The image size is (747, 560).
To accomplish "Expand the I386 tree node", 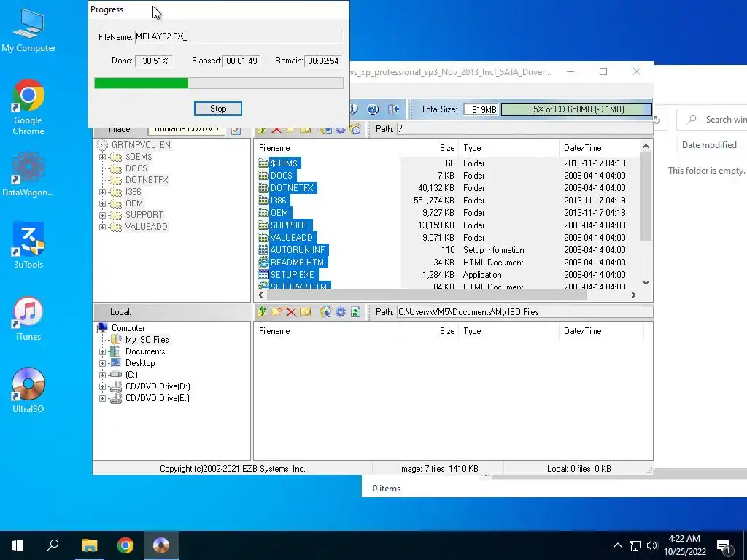I will click(102, 192).
